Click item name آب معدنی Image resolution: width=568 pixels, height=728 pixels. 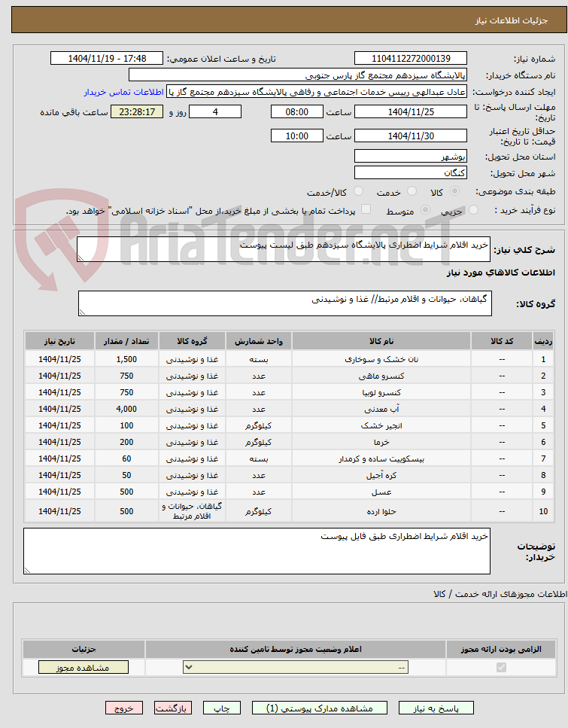point(381,409)
